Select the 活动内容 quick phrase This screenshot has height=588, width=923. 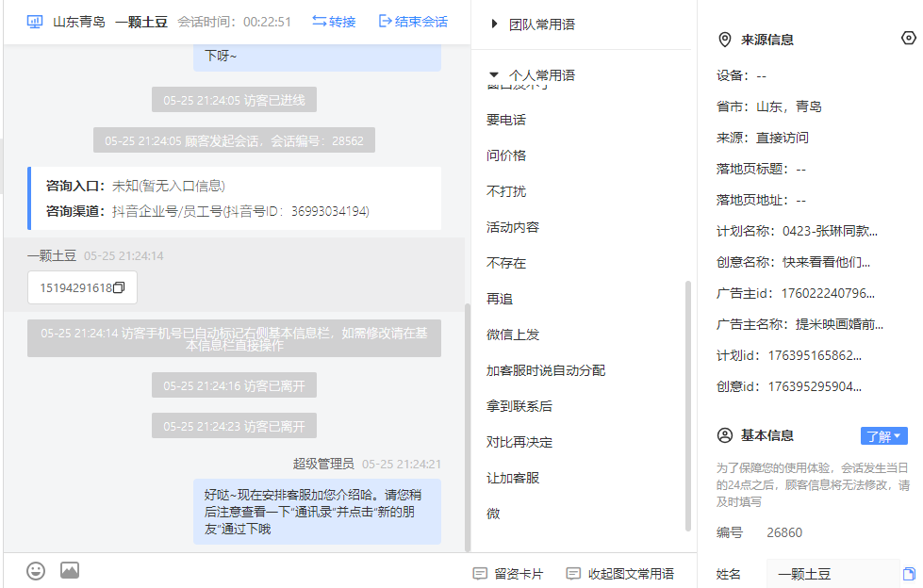pyautogui.click(x=513, y=228)
